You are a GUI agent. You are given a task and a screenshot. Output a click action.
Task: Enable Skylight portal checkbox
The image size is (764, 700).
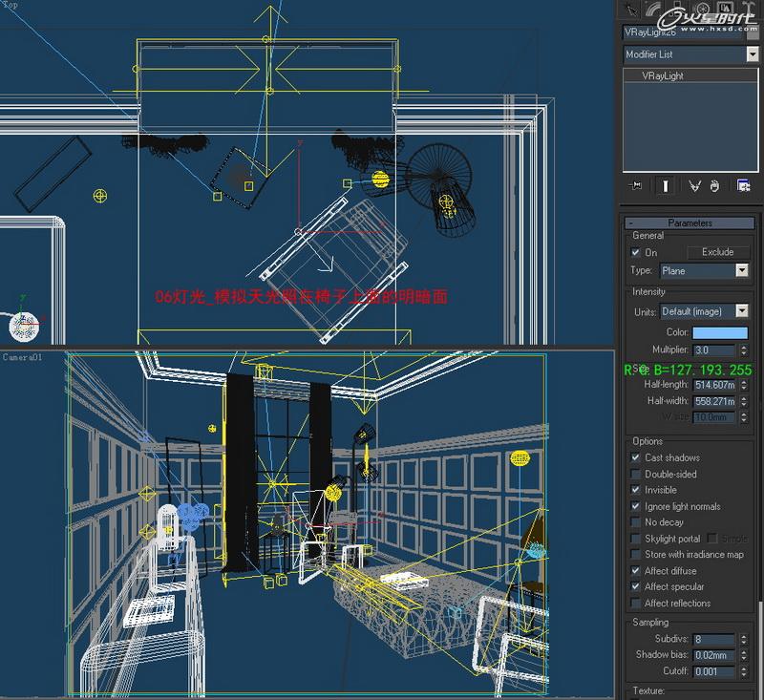[x=635, y=539]
